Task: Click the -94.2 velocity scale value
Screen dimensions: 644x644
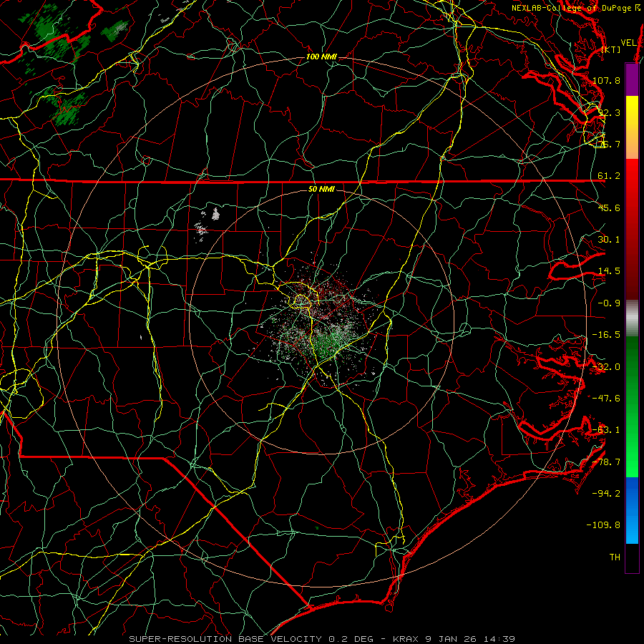Action: click(606, 493)
